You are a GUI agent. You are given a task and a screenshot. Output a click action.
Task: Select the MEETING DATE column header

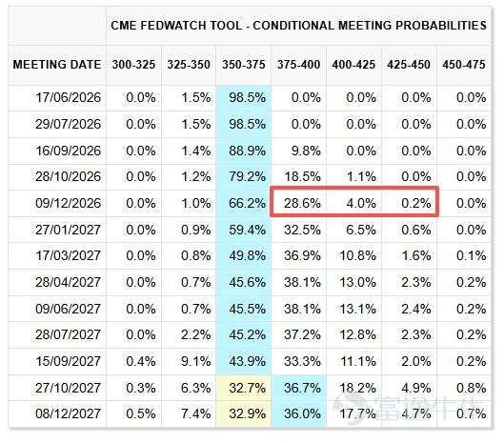pos(57,65)
